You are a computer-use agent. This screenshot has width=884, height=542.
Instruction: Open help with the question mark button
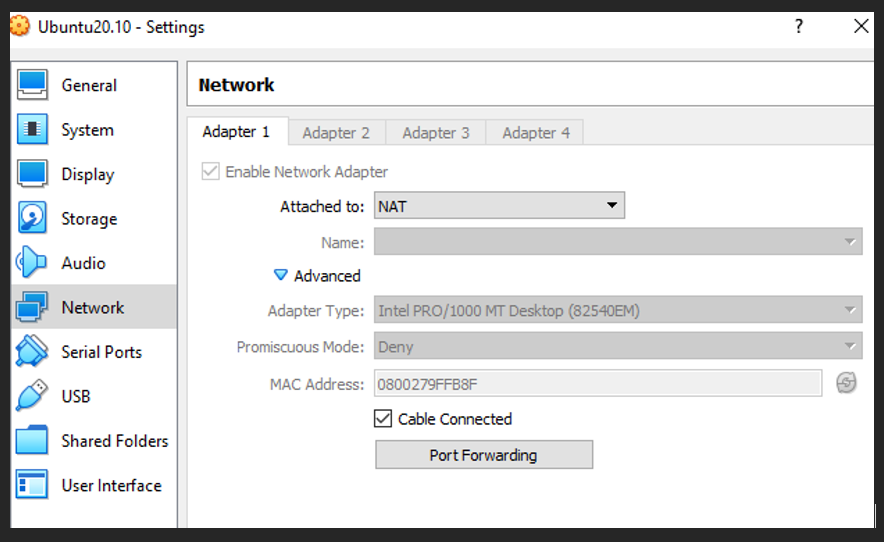tap(798, 26)
